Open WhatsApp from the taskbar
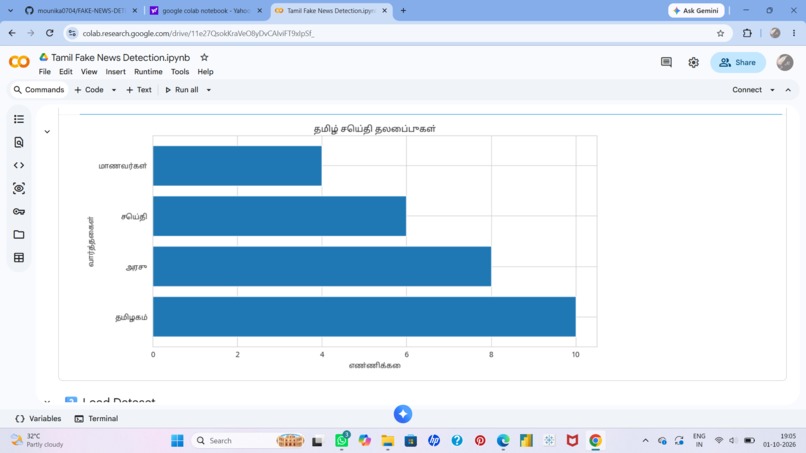 click(342, 440)
